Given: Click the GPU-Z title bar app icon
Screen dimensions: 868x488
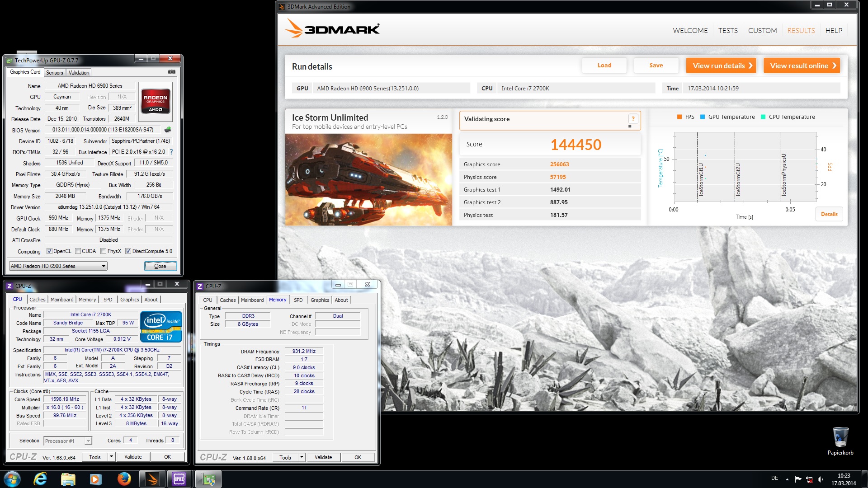Looking at the screenshot, I should [9, 60].
